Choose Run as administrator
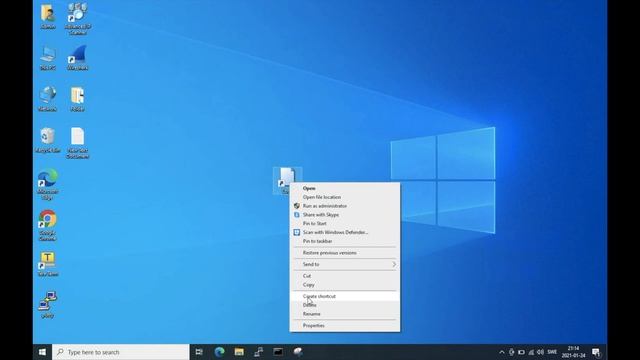The height and width of the screenshot is (360, 640). click(x=345, y=206)
